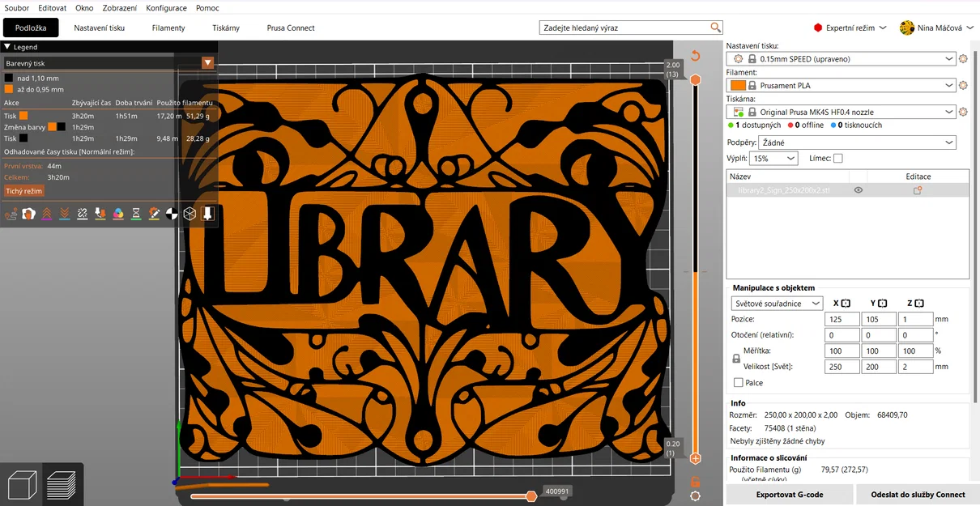Switch to Tiskárny tab
The width and height of the screenshot is (980, 506).
[226, 28]
